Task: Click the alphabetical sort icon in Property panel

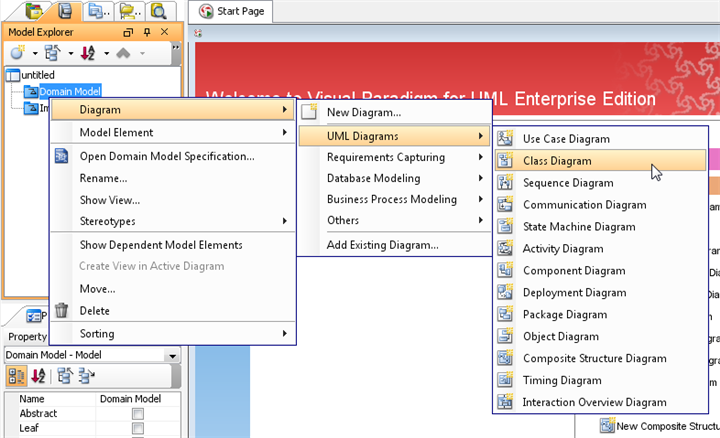Action: point(38,376)
